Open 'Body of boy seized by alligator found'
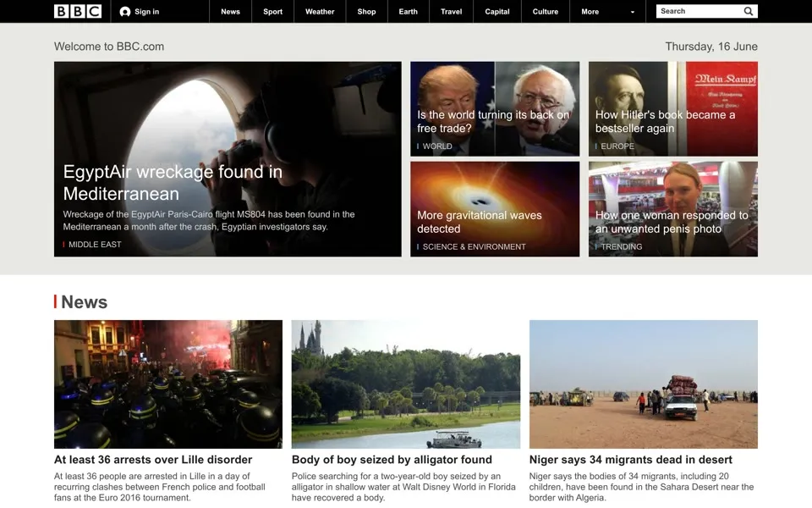Viewport: 812px width, 508px height. coord(392,460)
